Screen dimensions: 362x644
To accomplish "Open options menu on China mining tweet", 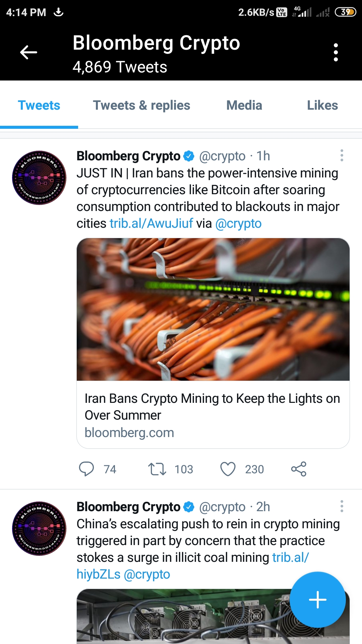I will pyautogui.click(x=342, y=506).
